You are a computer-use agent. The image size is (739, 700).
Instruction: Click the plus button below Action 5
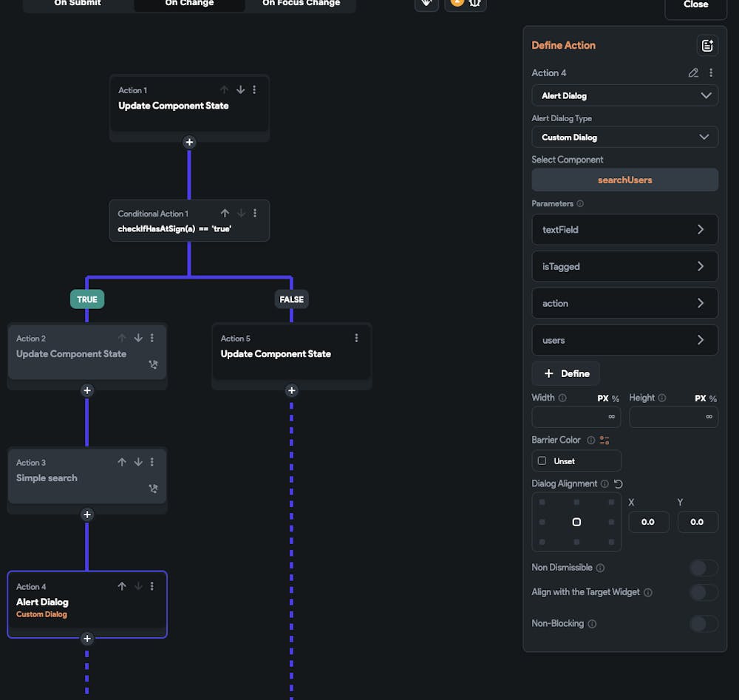(291, 390)
